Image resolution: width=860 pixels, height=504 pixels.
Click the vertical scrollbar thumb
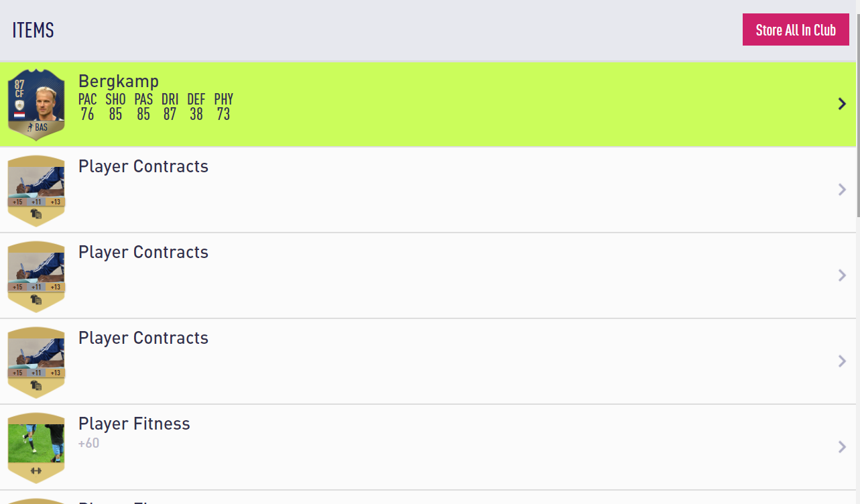click(x=857, y=139)
